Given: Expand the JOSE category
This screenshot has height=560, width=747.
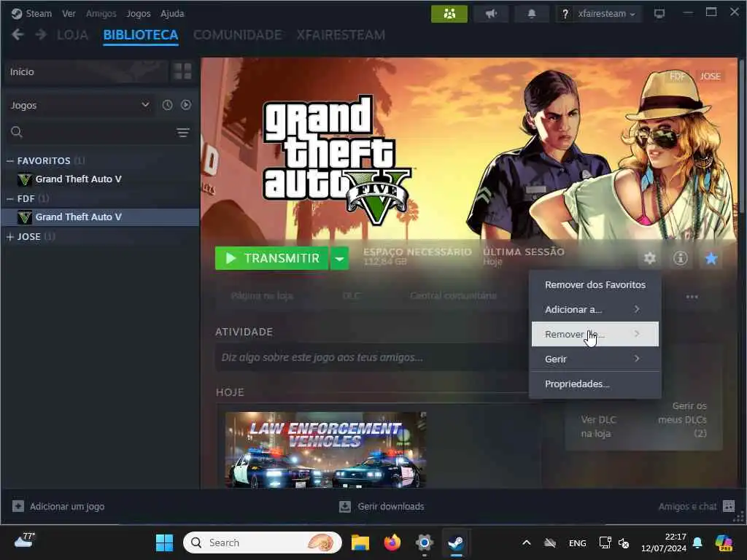Looking at the screenshot, I should (x=9, y=237).
